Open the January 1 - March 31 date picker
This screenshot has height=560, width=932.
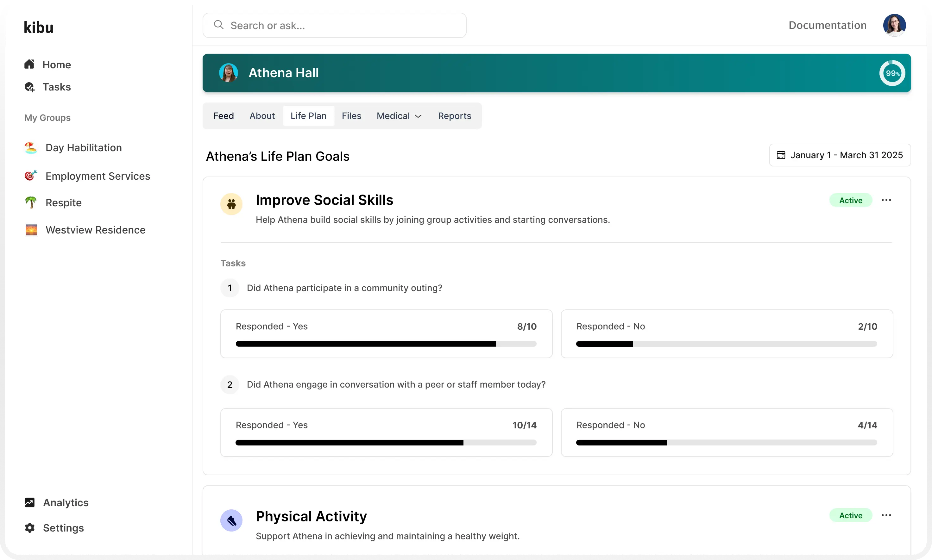click(x=840, y=155)
